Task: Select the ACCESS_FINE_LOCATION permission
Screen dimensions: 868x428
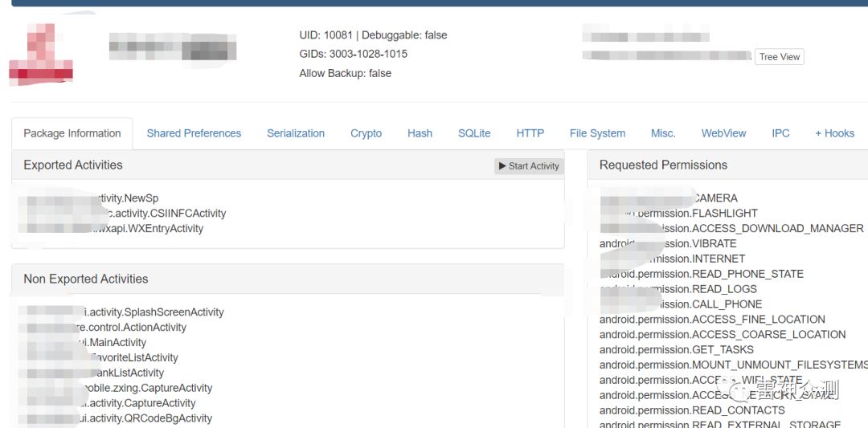Action: click(x=712, y=319)
